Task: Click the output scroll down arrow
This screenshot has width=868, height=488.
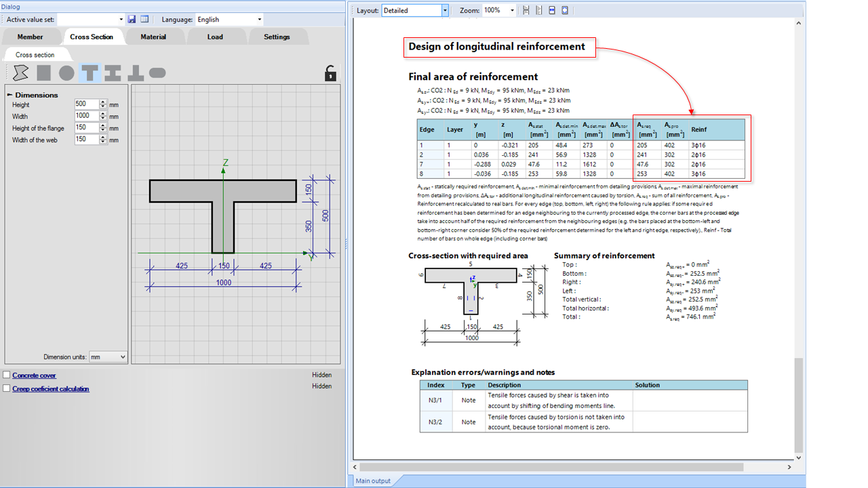Action: pyautogui.click(x=799, y=457)
